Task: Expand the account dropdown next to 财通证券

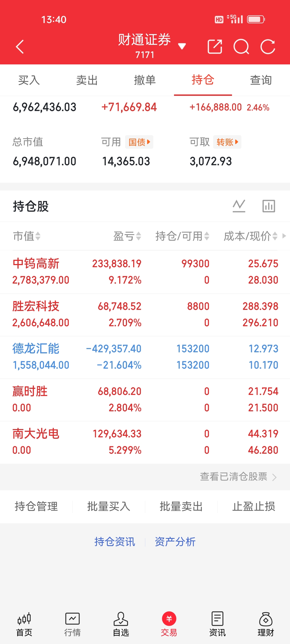Action: pyautogui.click(x=182, y=46)
